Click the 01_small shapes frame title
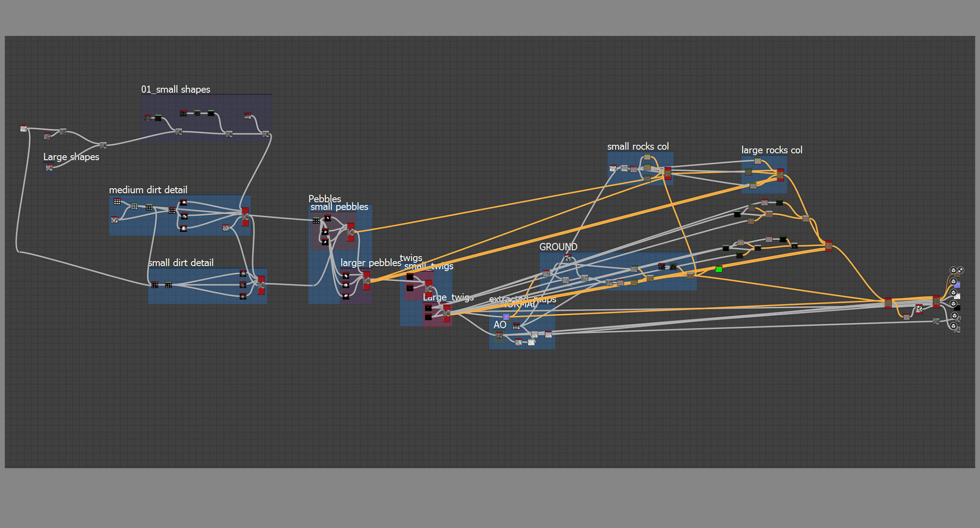The width and height of the screenshot is (980, 528). 176,89
